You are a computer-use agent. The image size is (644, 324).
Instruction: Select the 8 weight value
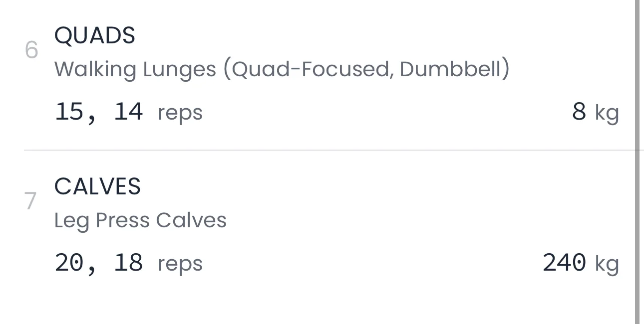pyautogui.click(x=579, y=111)
